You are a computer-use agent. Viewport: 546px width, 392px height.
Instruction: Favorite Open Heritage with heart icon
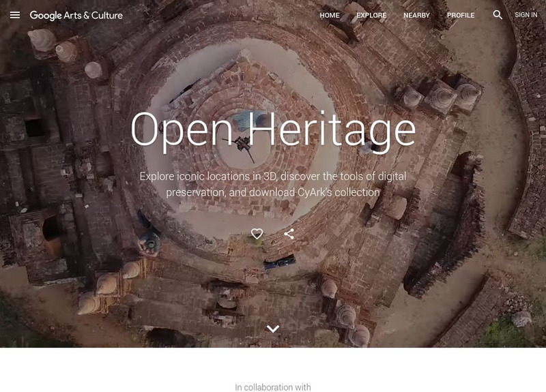[257, 234]
